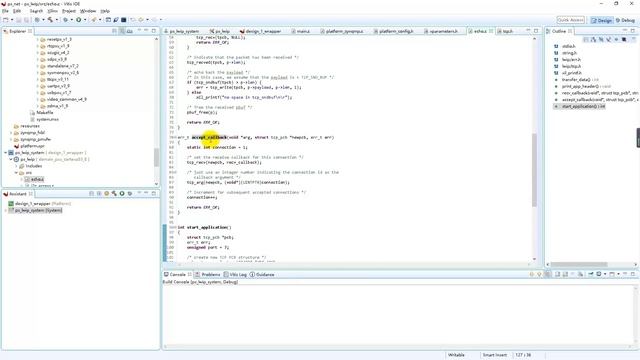This screenshot has height=360, width=640.
Task: Open the dark terminal toolbar icon
Action: click(124, 20)
